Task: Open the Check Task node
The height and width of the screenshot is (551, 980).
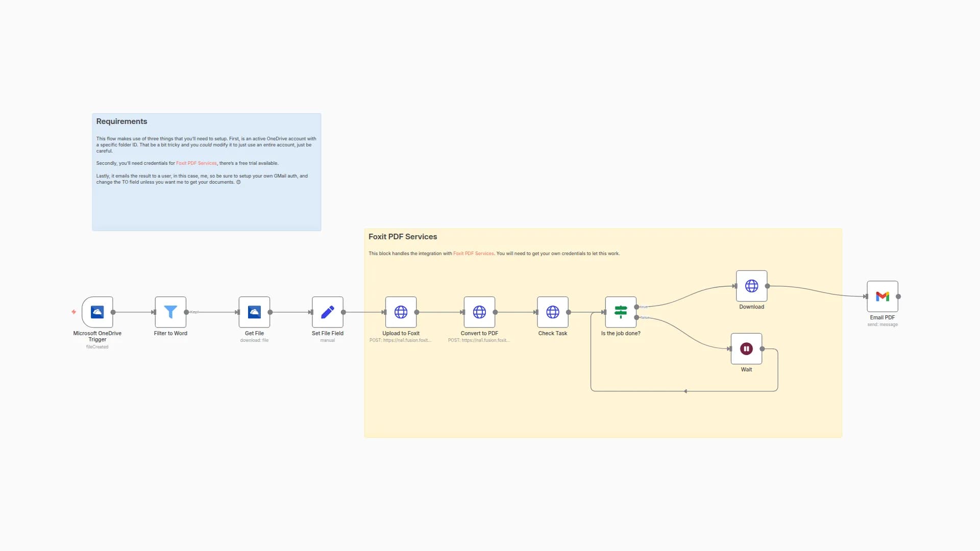Action: 553,312
